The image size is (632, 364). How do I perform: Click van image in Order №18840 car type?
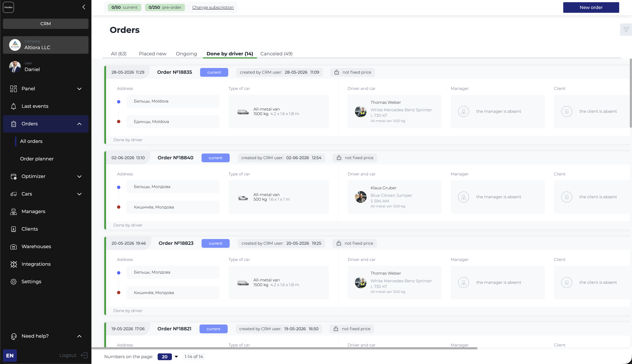point(243,198)
